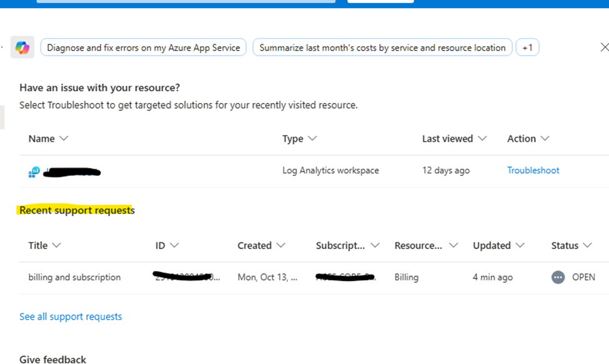The image size is (609, 364).
Task: Select the '4 min ago' updated cell
Action: click(x=492, y=277)
